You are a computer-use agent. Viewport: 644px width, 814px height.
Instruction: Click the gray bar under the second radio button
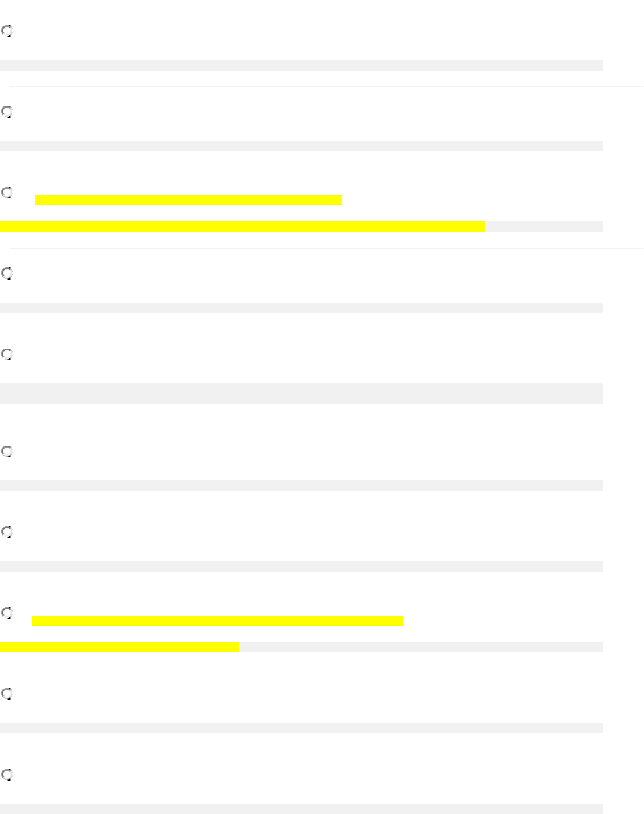pyautogui.click(x=301, y=146)
